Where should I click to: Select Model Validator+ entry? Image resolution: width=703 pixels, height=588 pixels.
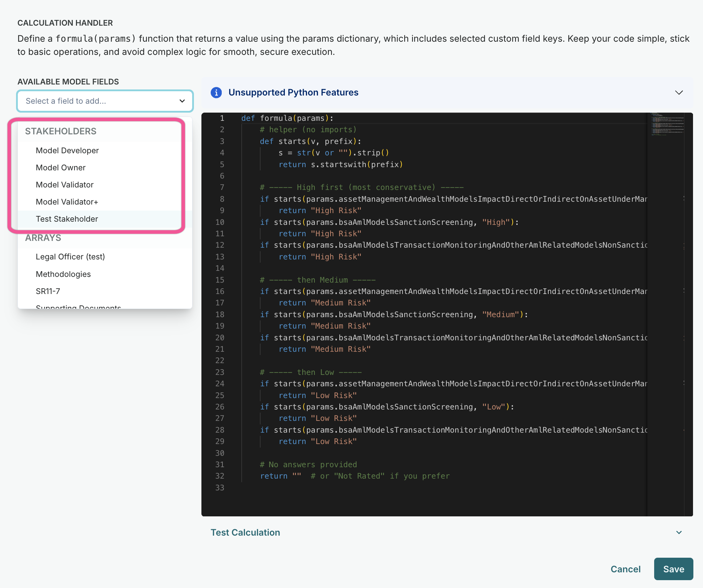coord(67,202)
